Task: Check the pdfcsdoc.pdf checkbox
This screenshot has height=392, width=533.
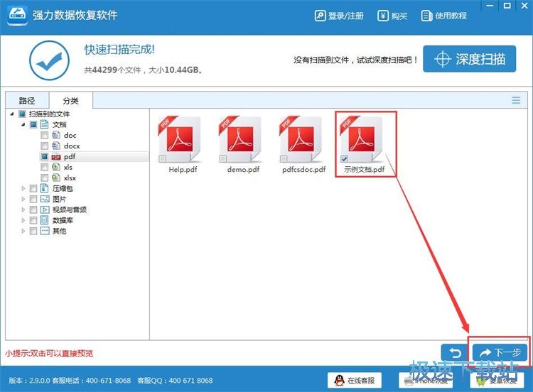Action: click(284, 158)
